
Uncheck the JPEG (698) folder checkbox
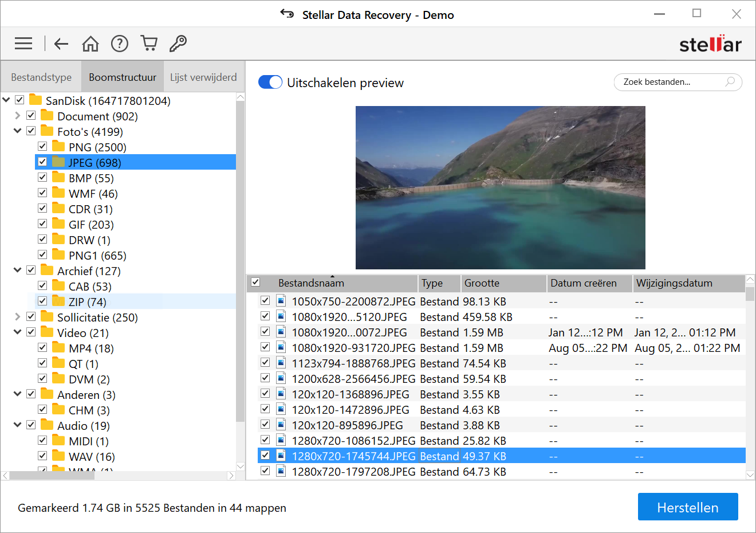pos(42,162)
